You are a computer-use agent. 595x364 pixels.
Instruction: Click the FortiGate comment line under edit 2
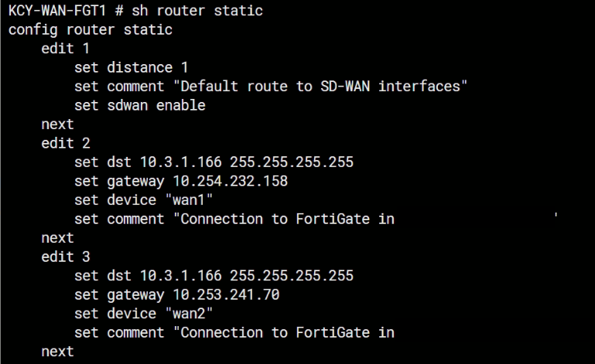pyautogui.click(x=234, y=219)
